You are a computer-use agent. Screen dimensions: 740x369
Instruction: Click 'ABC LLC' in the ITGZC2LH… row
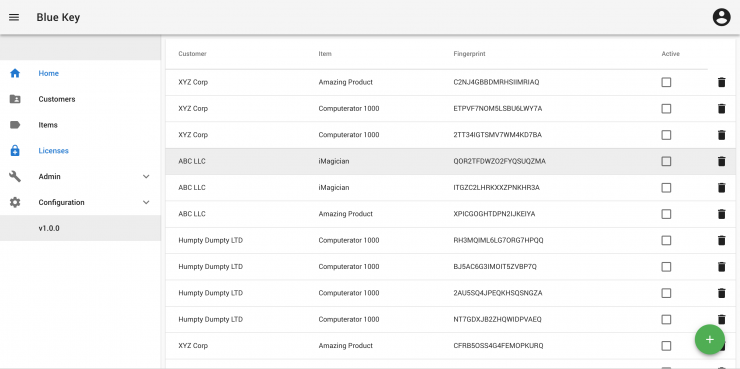coord(192,188)
